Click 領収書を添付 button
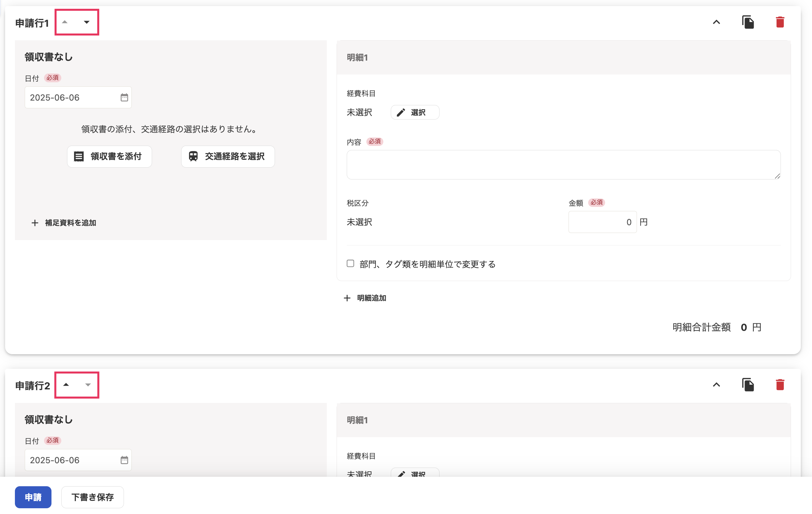 coord(109,156)
